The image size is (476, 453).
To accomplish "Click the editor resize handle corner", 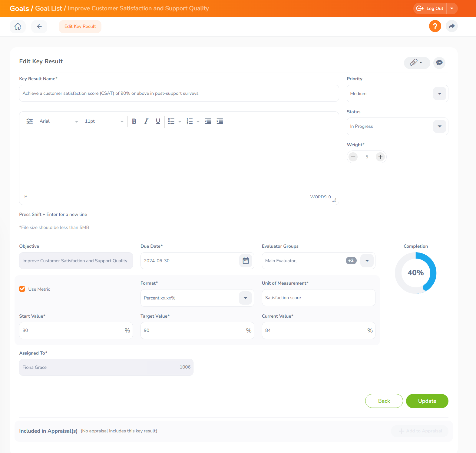I will click(334, 200).
